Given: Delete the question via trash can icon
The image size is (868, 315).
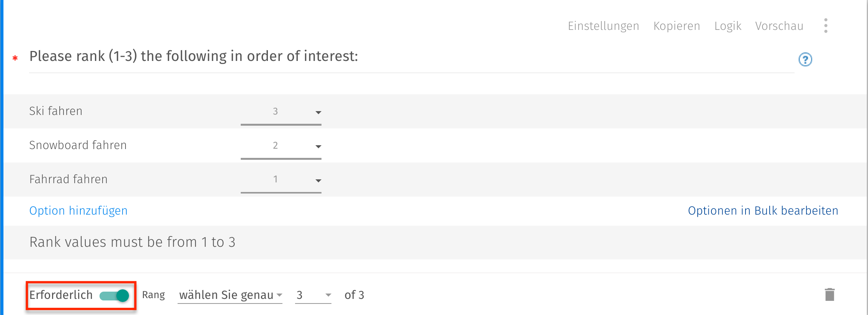Looking at the screenshot, I should [830, 294].
